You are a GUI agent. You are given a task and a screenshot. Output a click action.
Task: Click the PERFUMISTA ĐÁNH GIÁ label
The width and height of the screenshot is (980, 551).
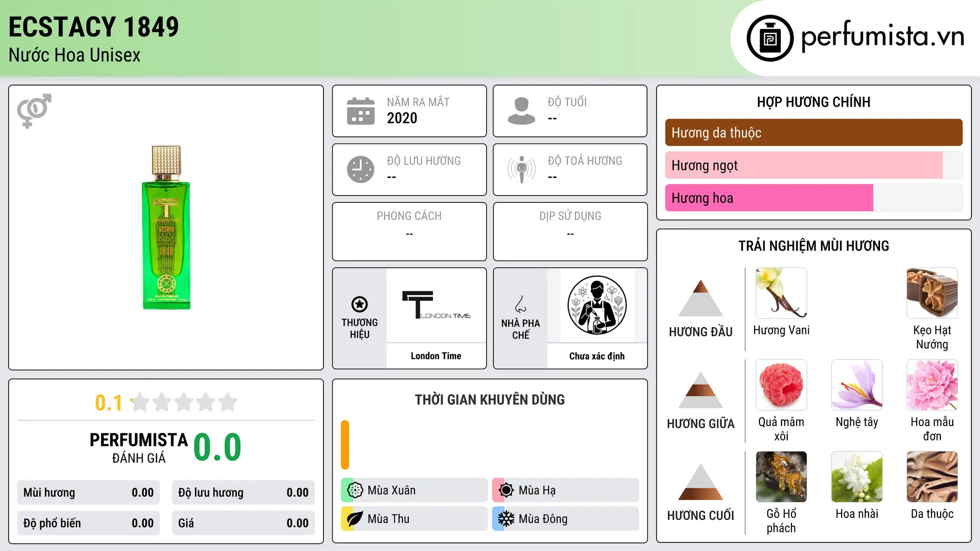coord(139,448)
